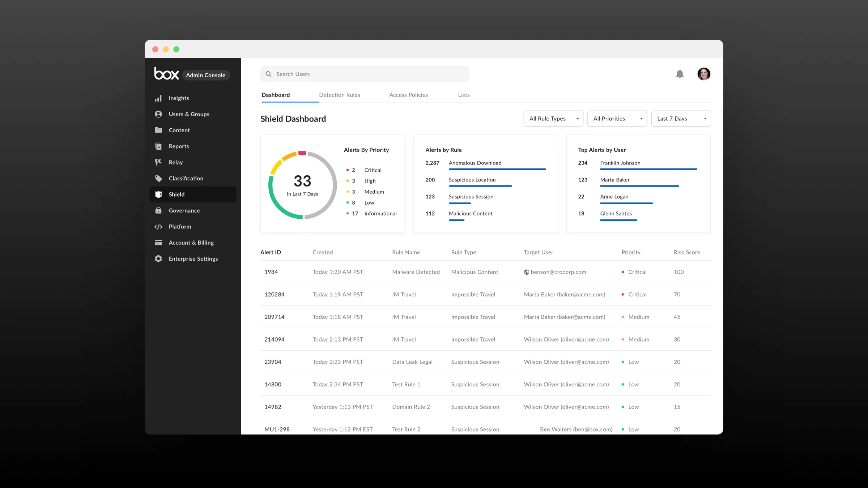This screenshot has height=488, width=868.
Task: Open the Access Policies tab
Action: tap(408, 95)
